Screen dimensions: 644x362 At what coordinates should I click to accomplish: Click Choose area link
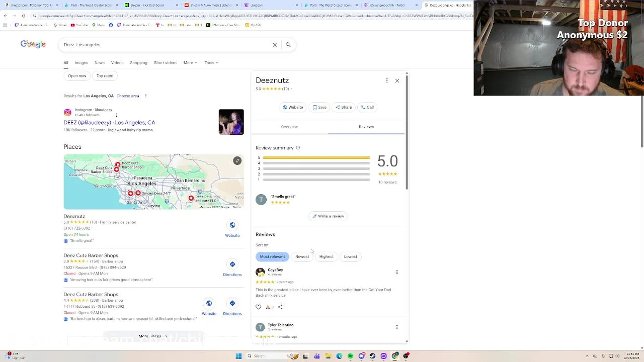128,96
